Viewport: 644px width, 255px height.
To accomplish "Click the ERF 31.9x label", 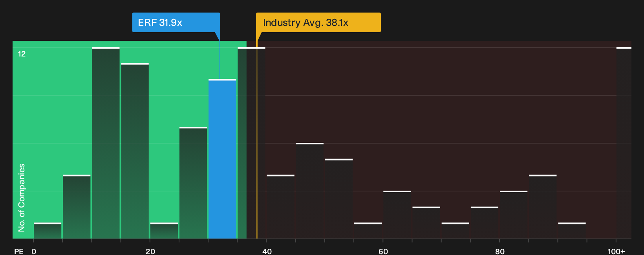I will pos(176,22).
